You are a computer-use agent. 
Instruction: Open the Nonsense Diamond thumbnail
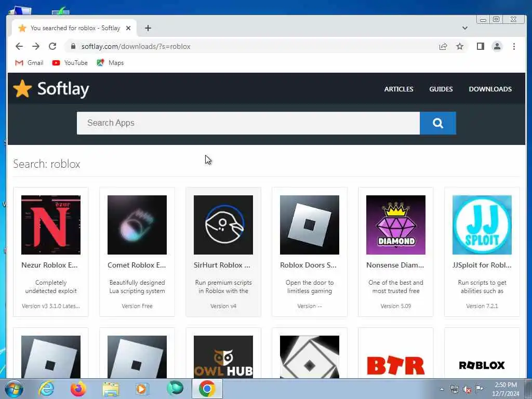(395, 224)
